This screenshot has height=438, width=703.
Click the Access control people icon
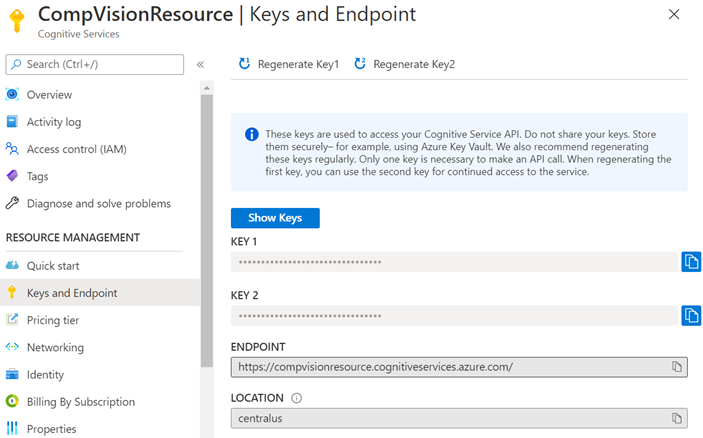coord(12,148)
